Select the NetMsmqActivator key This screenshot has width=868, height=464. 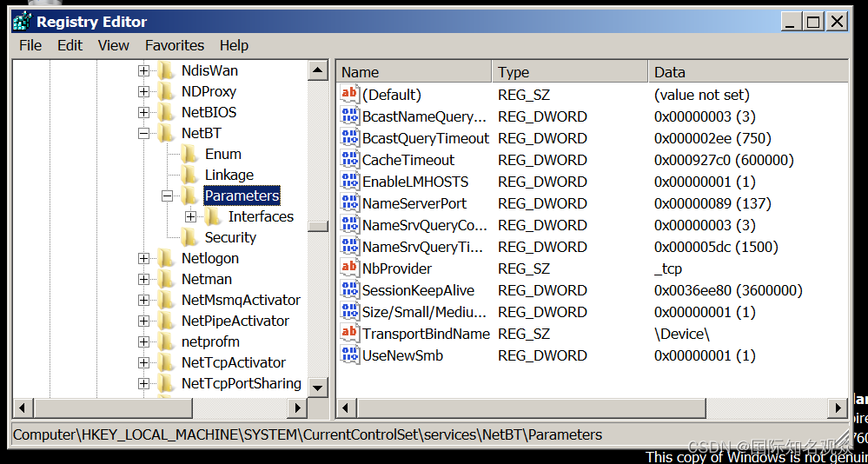241,300
